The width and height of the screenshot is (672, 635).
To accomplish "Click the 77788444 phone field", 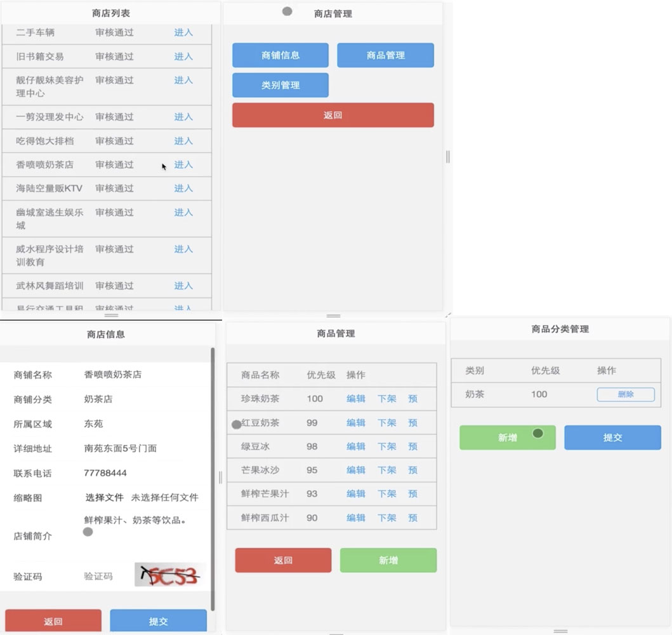I will click(x=105, y=473).
